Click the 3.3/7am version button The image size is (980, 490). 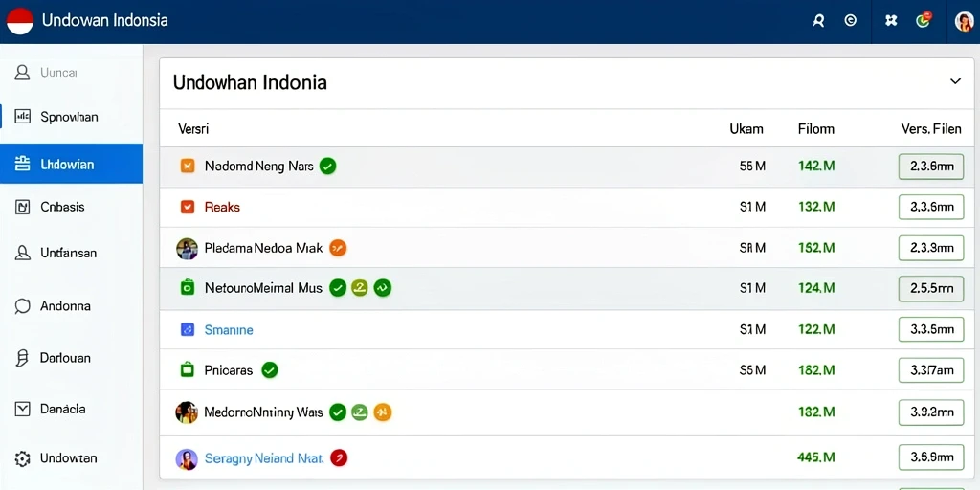(931, 370)
